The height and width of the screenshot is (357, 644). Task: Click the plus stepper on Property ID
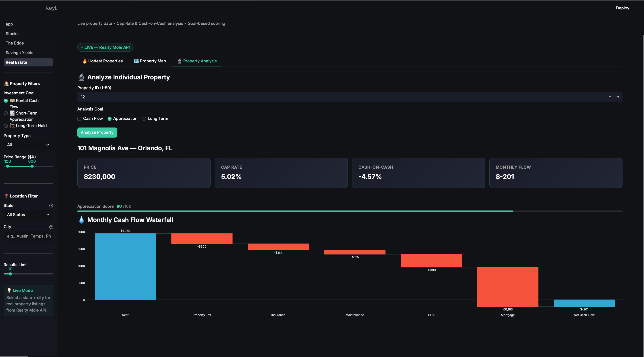coord(618,97)
